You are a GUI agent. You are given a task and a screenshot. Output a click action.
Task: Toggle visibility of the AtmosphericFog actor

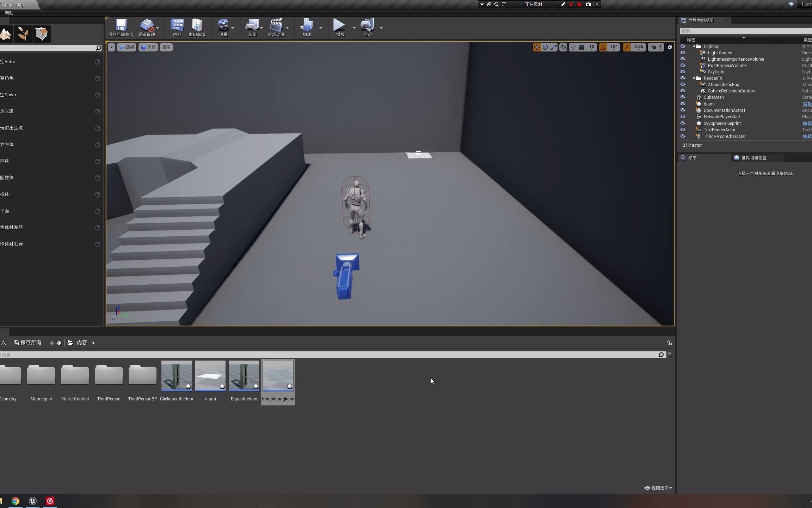pyautogui.click(x=683, y=84)
